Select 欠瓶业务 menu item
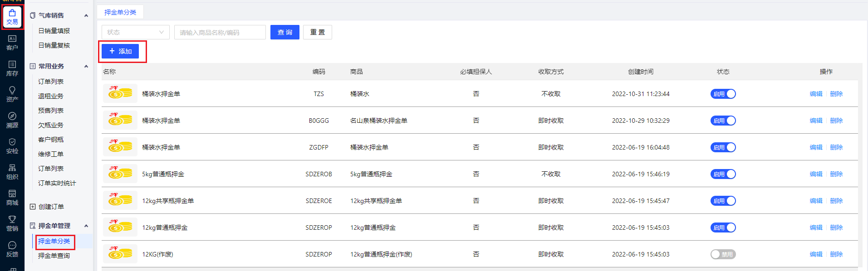The image size is (868, 271). pos(51,125)
